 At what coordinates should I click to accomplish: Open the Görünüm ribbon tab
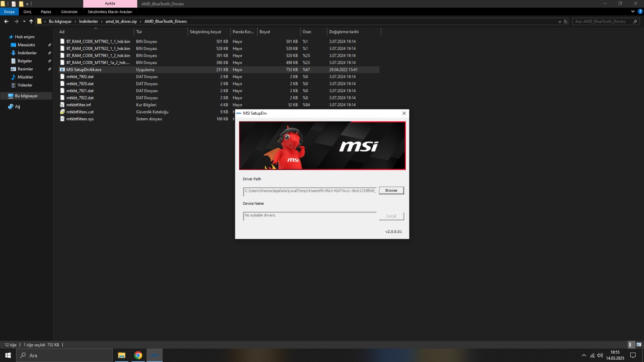[x=69, y=12]
